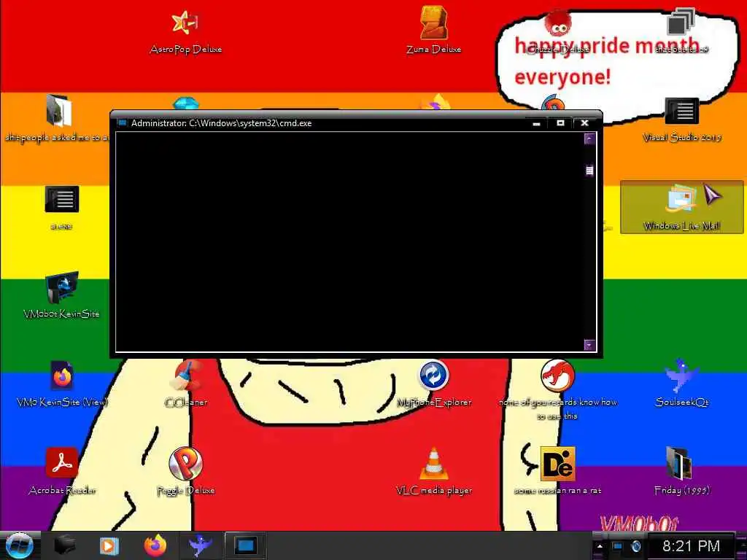Open Acrobat Reader desktop shortcut
The height and width of the screenshot is (560, 747).
click(x=62, y=472)
